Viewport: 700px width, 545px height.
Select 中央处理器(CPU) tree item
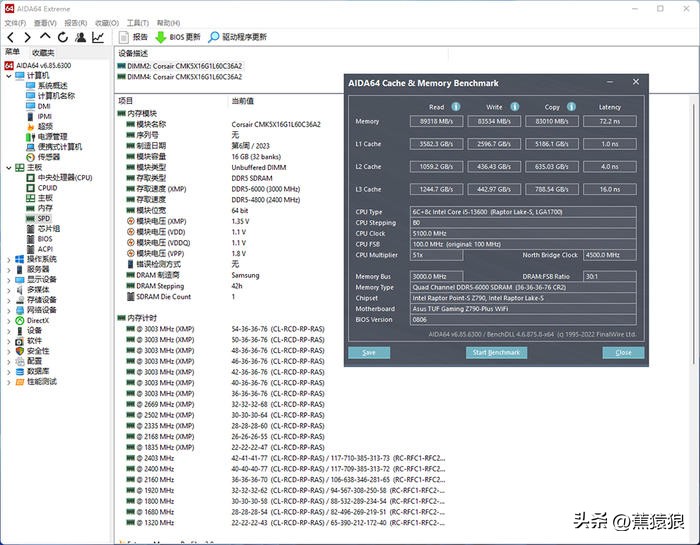(59, 178)
